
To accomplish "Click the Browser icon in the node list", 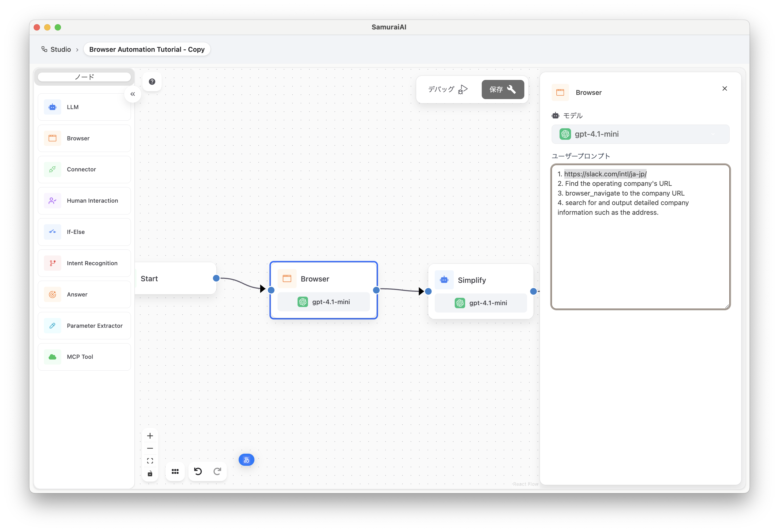I will (52, 139).
